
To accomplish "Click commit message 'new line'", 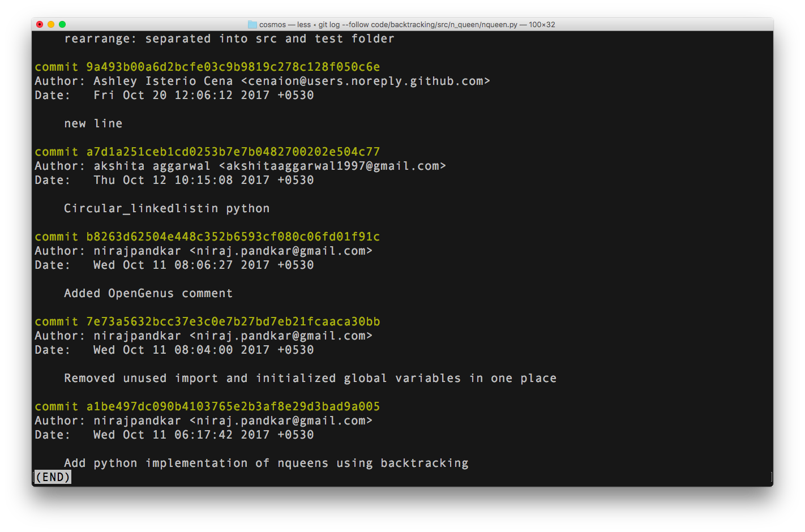I will [x=93, y=123].
